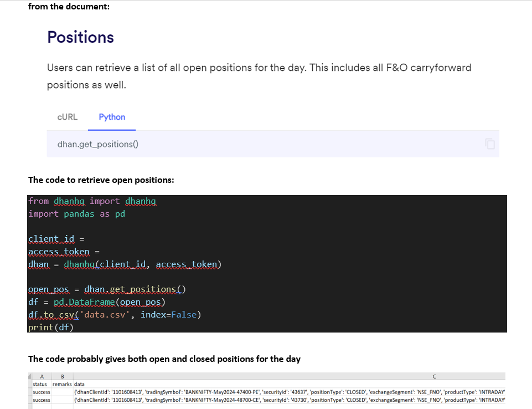532x409 pixels.
Task: Click the "dhan = dhanhq(client_id, access_token)" line
Action: point(125,264)
